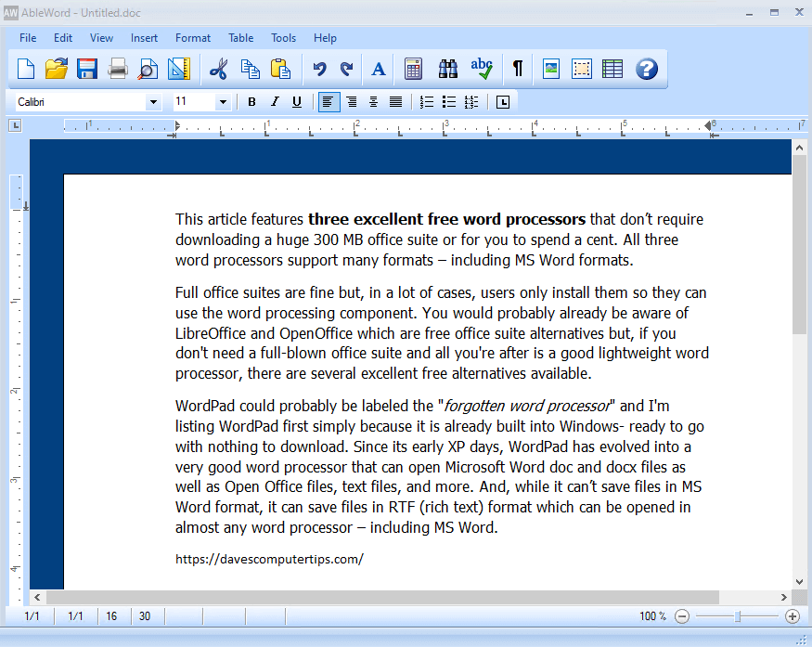This screenshot has width=812, height=647.
Task: Click the italic text "forgotten word processor"
Action: 527,407
